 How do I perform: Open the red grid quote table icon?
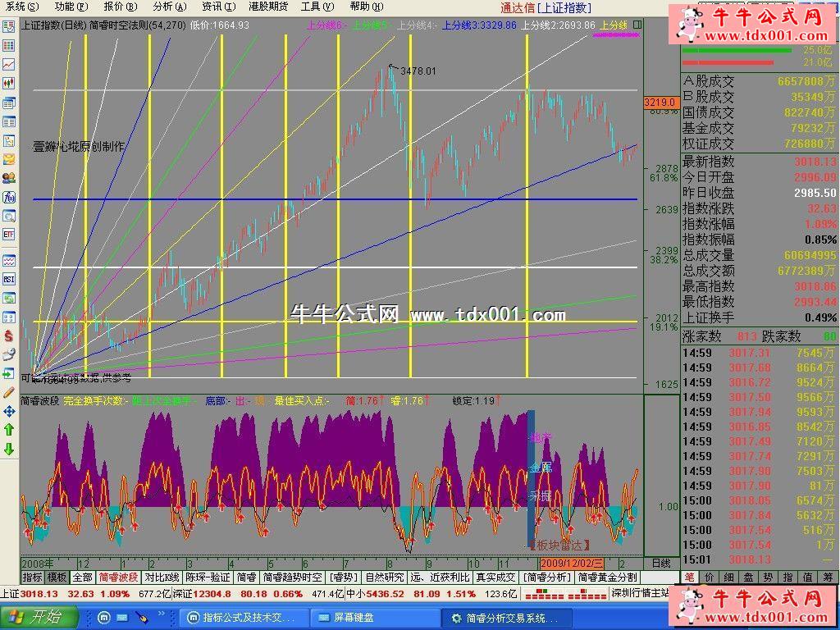(x=8, y=45)
